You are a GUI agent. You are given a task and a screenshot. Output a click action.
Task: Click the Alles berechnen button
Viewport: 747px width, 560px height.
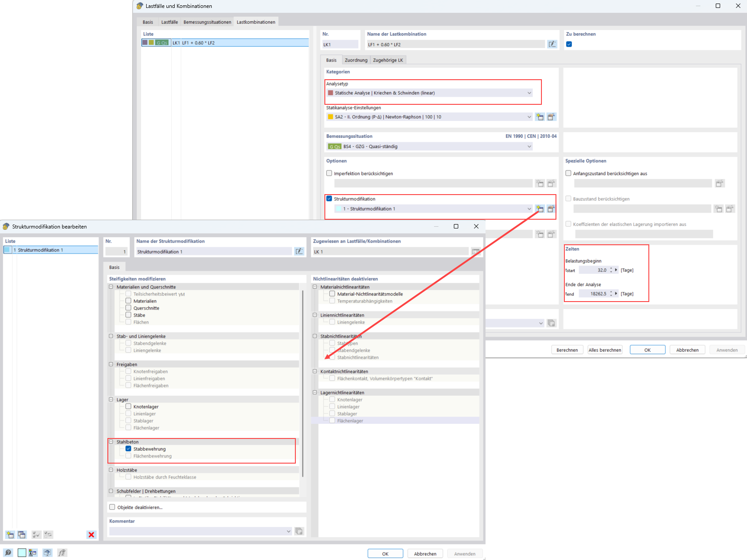point(604,349)
